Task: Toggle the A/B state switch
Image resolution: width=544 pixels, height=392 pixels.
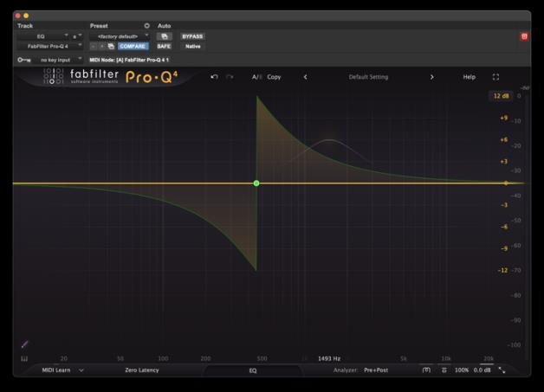Action: click(x=256, y=77)
